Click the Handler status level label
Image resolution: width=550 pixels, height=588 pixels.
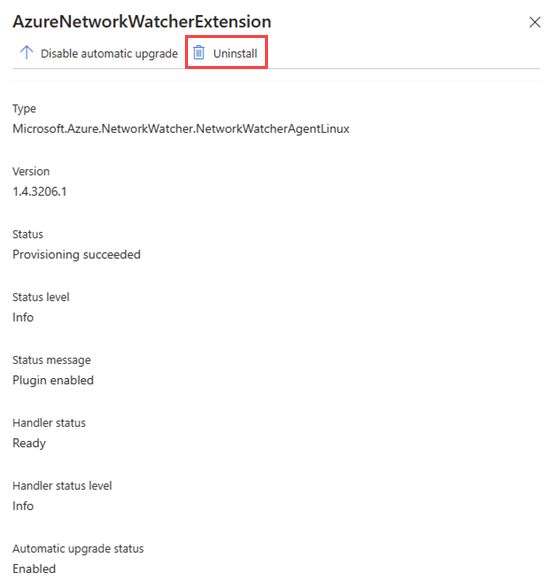pos(62,486)
